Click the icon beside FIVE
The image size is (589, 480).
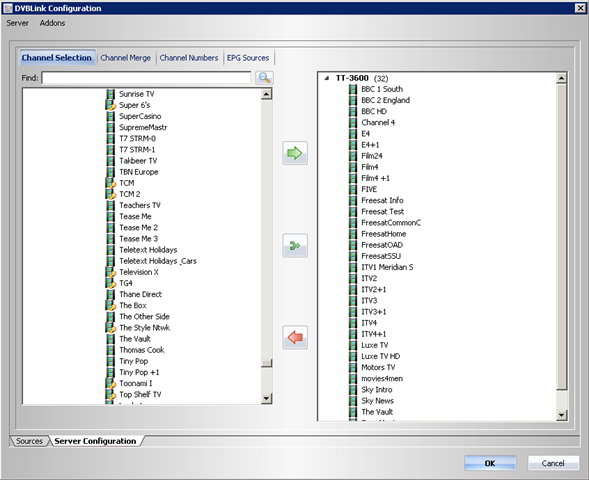click(353, 189)
